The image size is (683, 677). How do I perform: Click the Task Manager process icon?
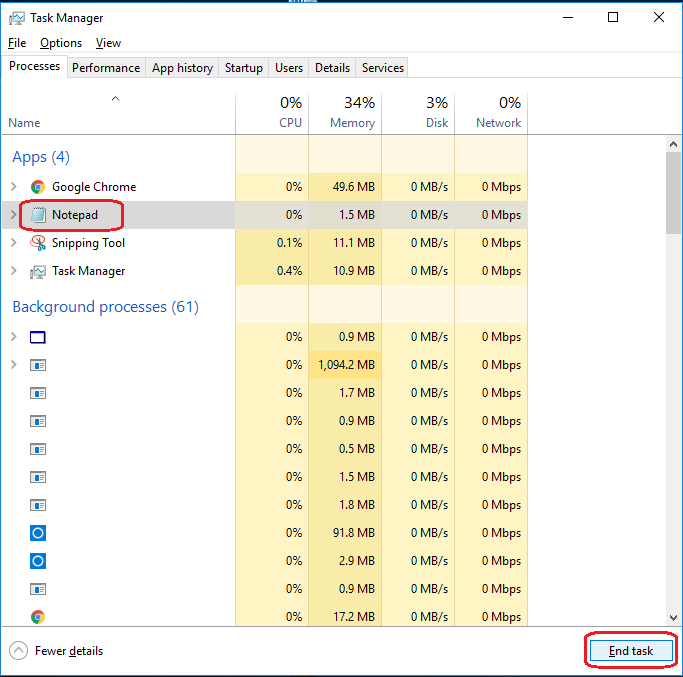tap(38, 271)
